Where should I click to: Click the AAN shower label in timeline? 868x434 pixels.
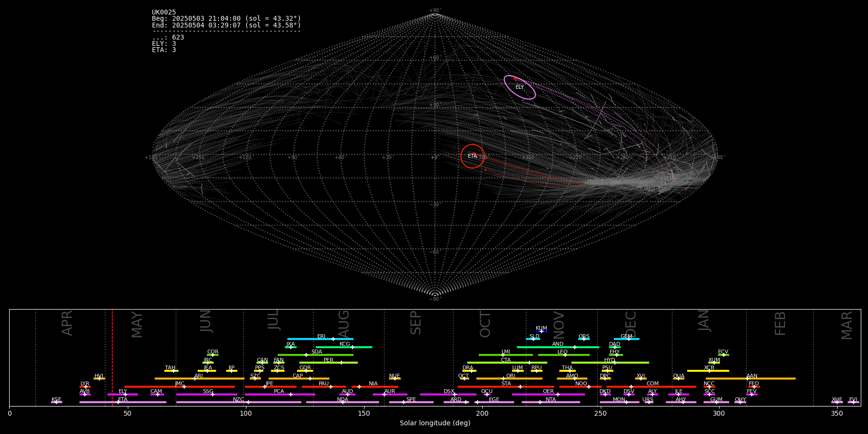click(x=752, y=376)
